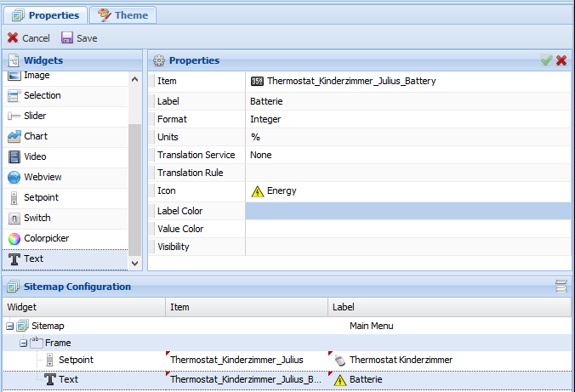Click the Label Color value field
The image size is (575, 392).
click(407, 211)
